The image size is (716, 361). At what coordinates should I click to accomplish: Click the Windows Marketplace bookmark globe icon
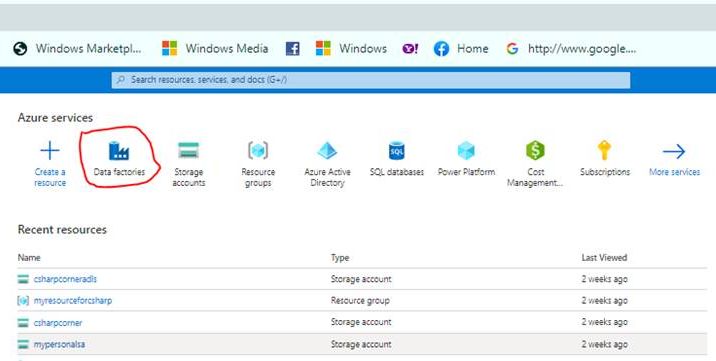coord(20,48)
